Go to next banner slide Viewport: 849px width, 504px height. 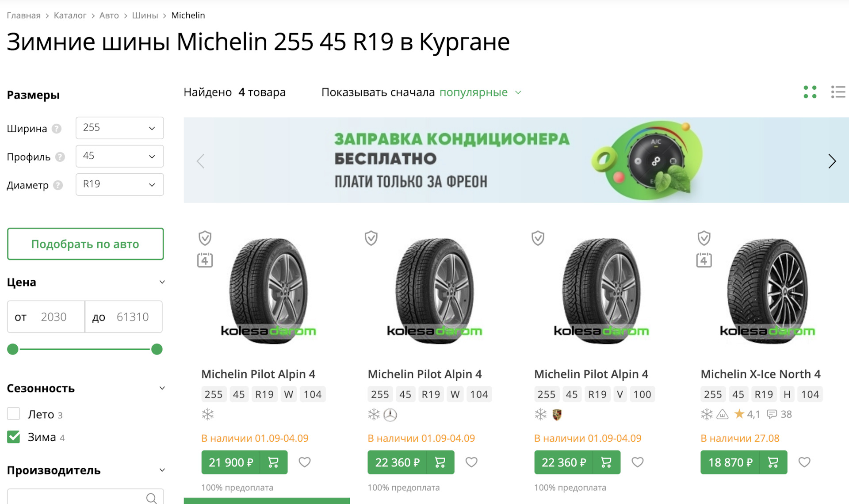[832, 161]
